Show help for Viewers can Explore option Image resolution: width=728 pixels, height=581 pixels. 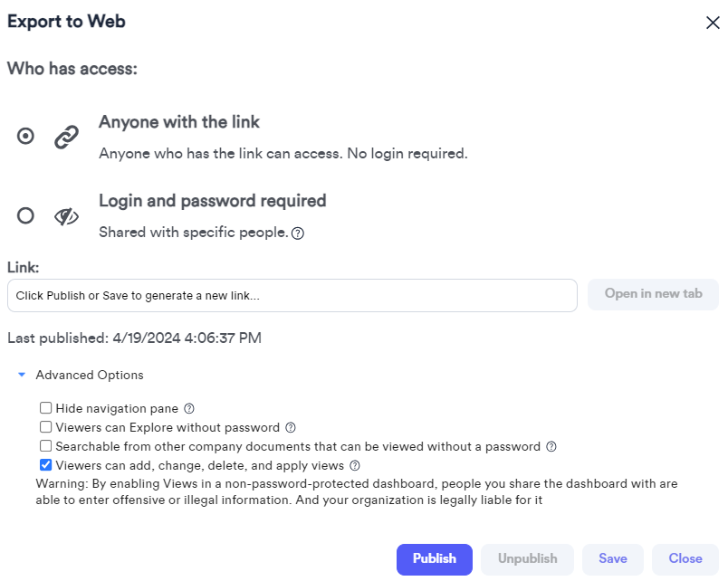click(x=291, y=427)
